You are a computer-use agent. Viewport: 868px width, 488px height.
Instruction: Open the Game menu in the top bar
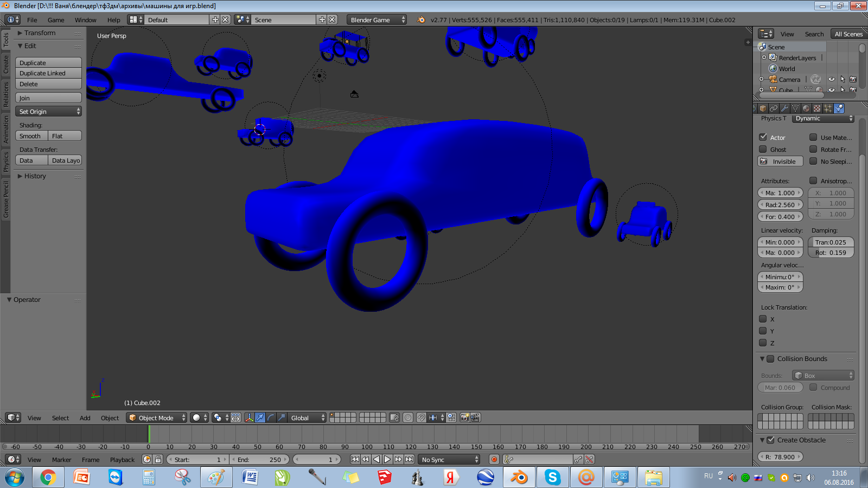click(x=55, y=20)
